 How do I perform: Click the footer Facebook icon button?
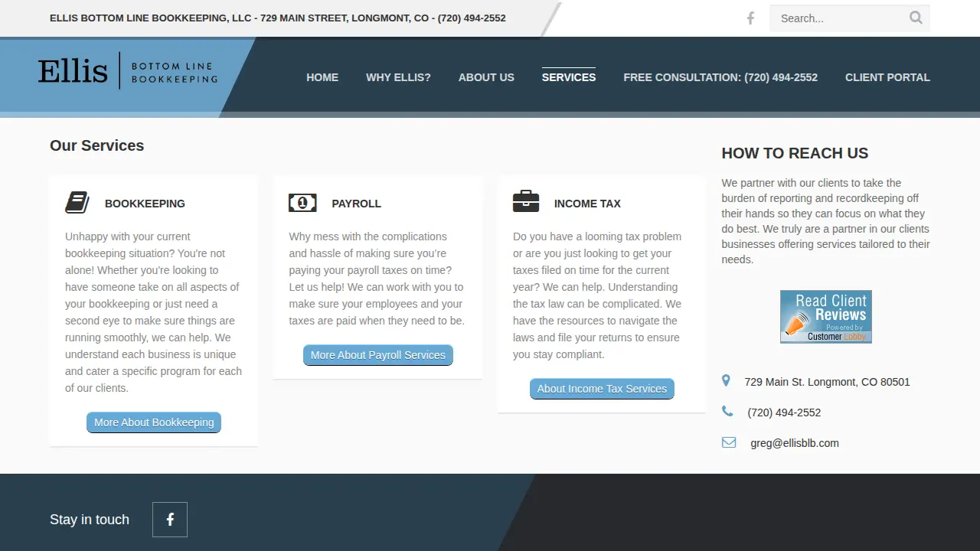pyautogui.click(x=170, y=520)
